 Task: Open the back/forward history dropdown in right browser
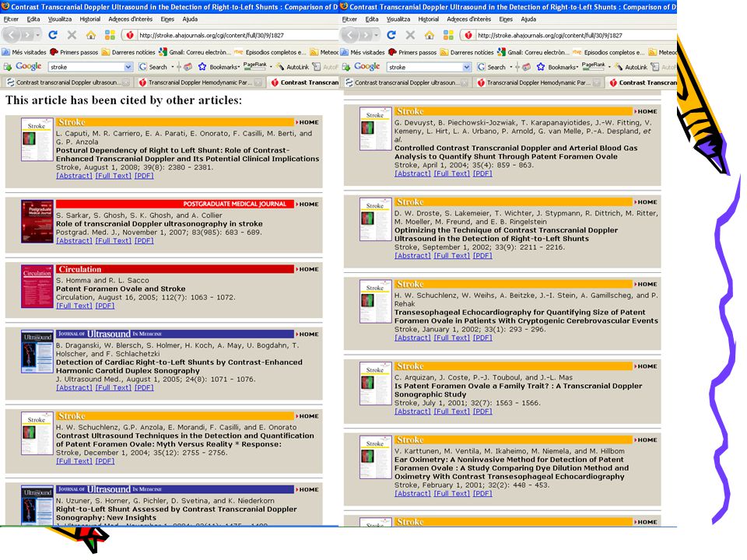pyautogui.click(x=376, y=35)
